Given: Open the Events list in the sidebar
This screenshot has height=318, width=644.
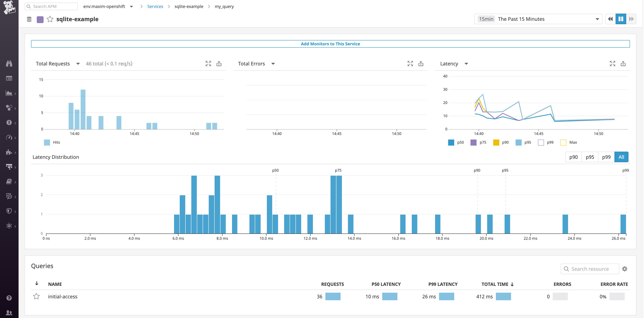Looking at the screenshot, I should click(9, 78).
